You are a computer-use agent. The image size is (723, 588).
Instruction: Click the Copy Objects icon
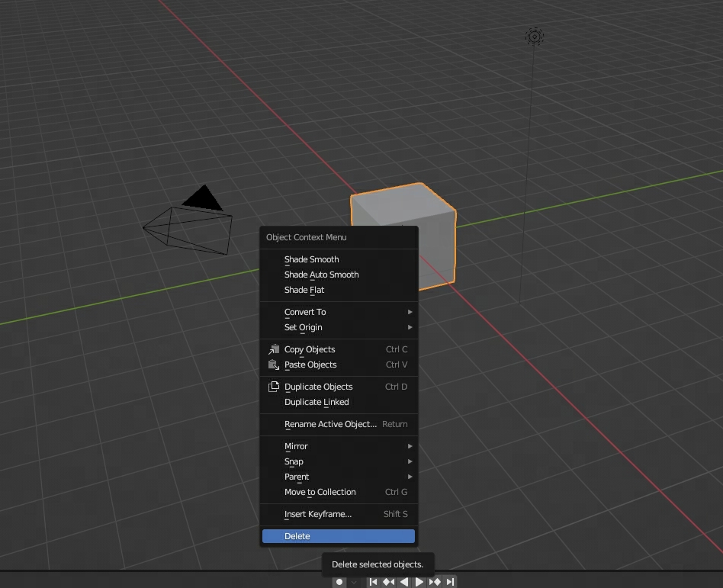click(x=274, y=349)
